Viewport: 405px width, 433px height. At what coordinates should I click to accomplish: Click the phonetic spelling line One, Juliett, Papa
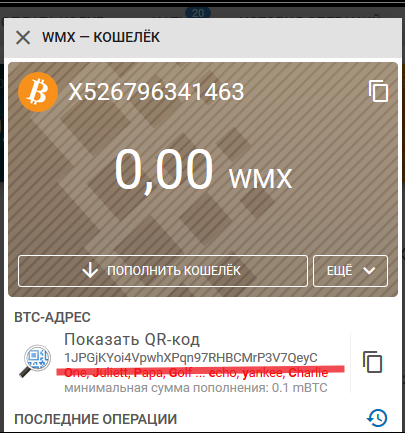click(x=196, y=372)
